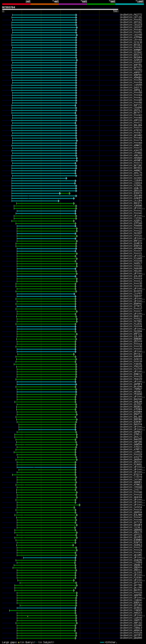This screenshot has height=644, width=146.
Task: Open hit UniRef100_B9MWH7
Action: coord(131,50)
